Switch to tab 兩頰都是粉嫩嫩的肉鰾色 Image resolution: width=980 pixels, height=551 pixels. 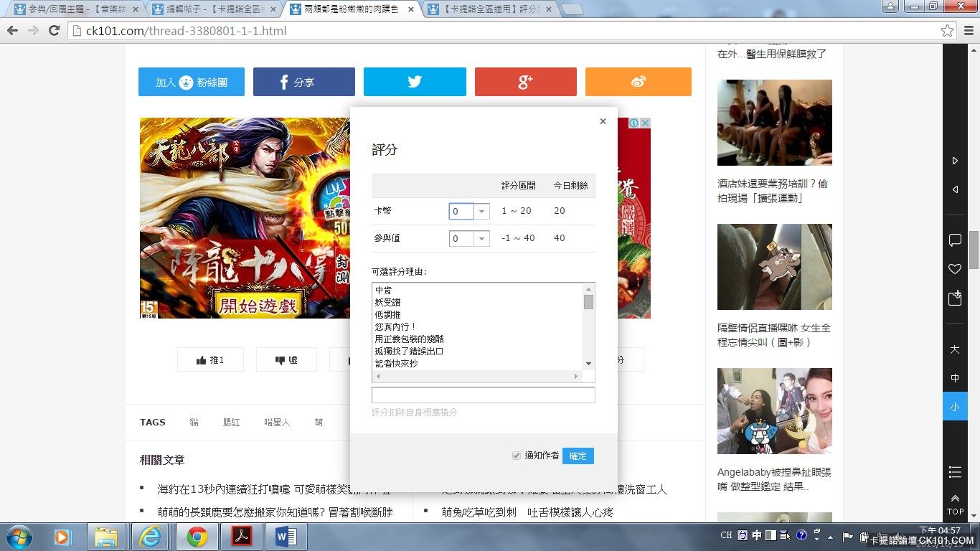point(350,9)
